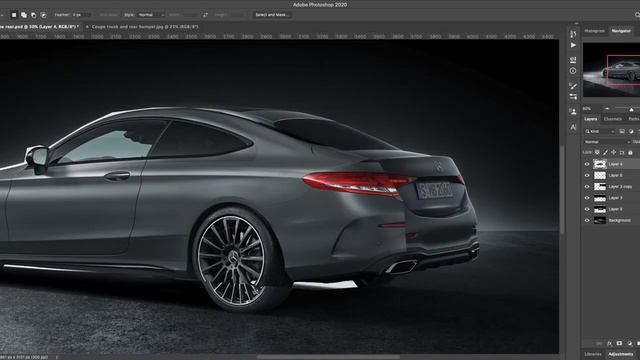The width and height of the screenshot is (640, 360).
Task: Toggle lock image pixels brush icon
Action: click(x=605, y=152)
